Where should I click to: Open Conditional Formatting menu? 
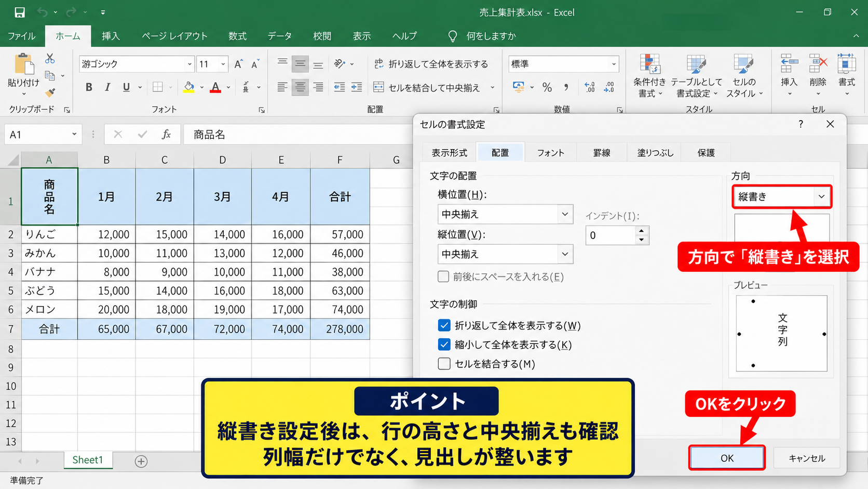pyautogui.click(x=649, y=76)
